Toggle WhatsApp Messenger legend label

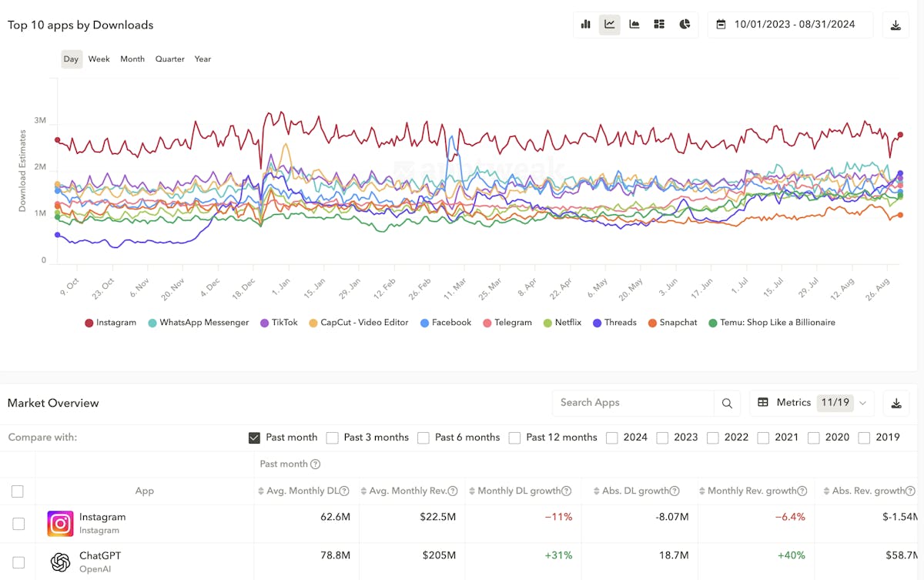pyautogui.click(x=204, y=323)
